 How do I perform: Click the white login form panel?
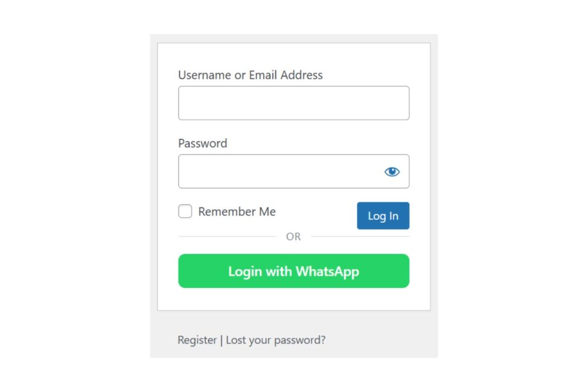point(293,298)
